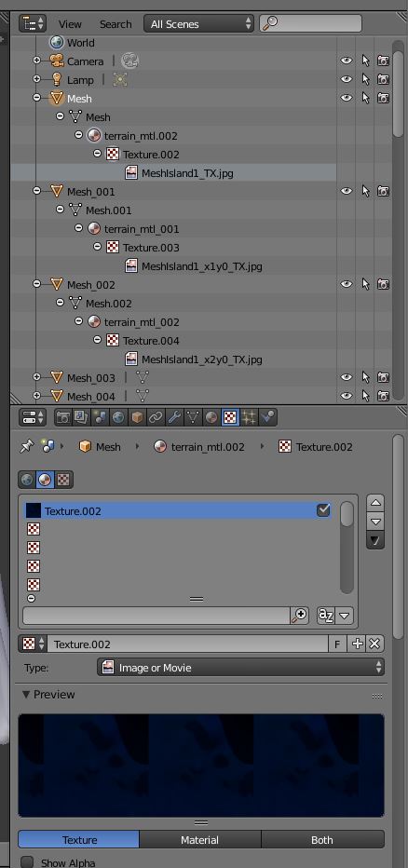Open the Particles properties tab
Viewport: 408px width, 868px height.
(x=249, y=417)
